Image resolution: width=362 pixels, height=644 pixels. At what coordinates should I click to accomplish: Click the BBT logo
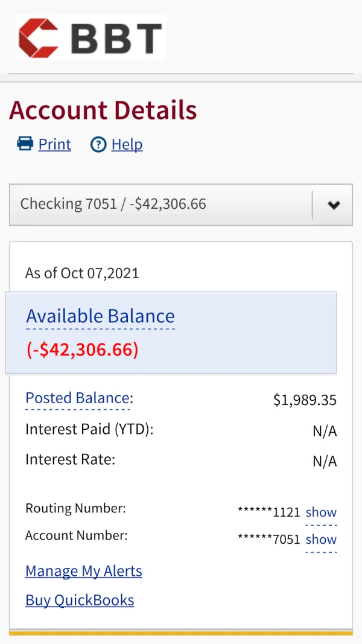[x=91, y=37]
